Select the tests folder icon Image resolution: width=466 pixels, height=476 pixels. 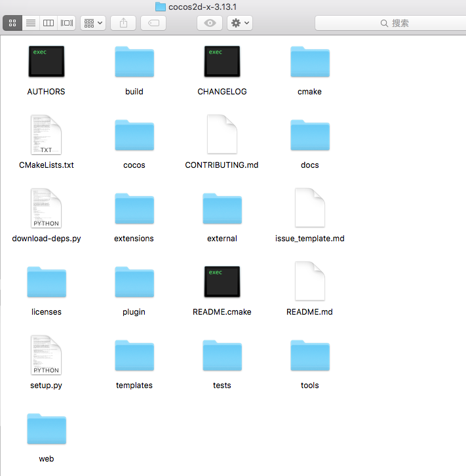222,355
